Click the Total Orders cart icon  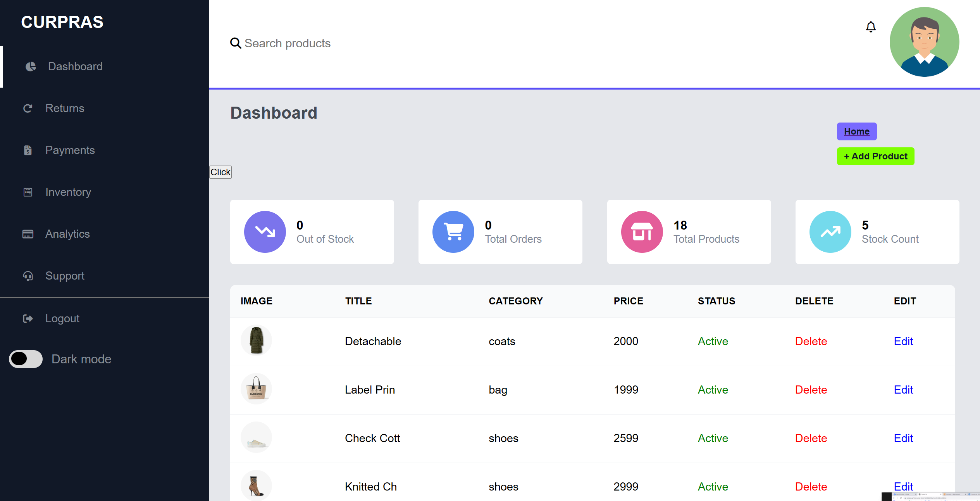453,231
